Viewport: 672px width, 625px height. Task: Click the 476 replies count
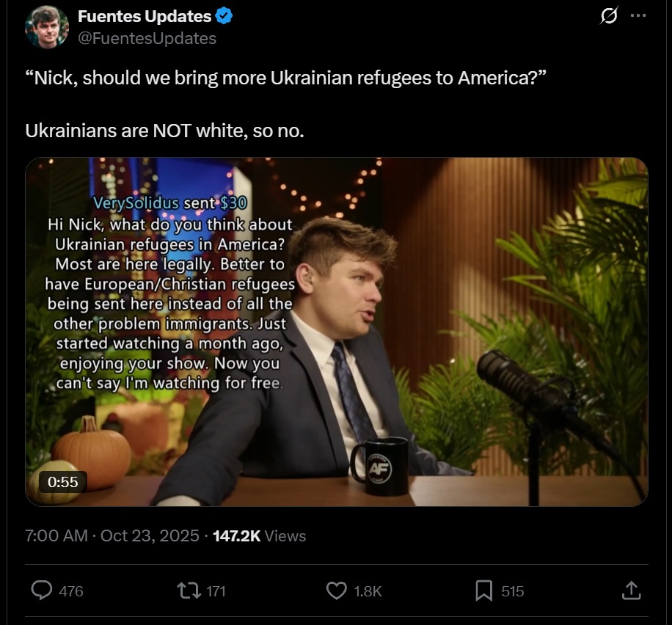(x=70, y=591)
